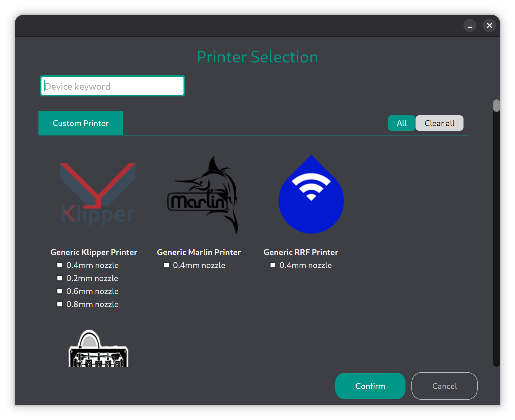The height and width of the screenshot is (420, 515).
Task: Confirm the printer selection
Action: tap(370, 386)
